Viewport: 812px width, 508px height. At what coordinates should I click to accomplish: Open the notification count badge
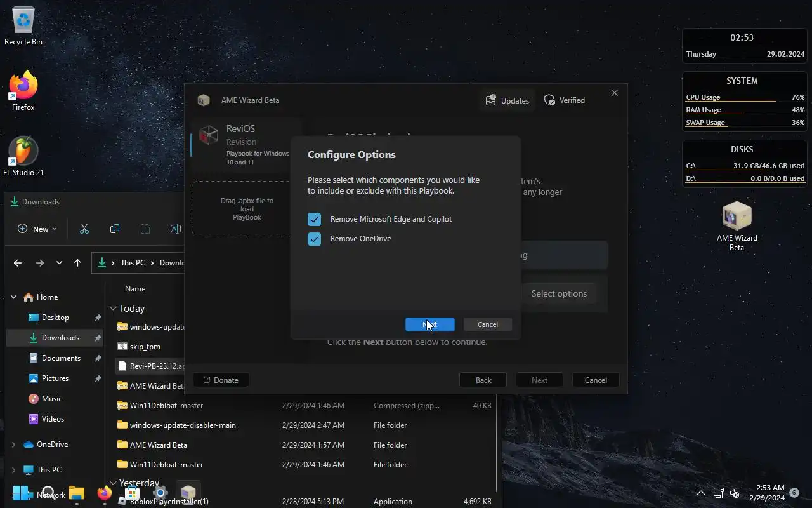(794, 493)
